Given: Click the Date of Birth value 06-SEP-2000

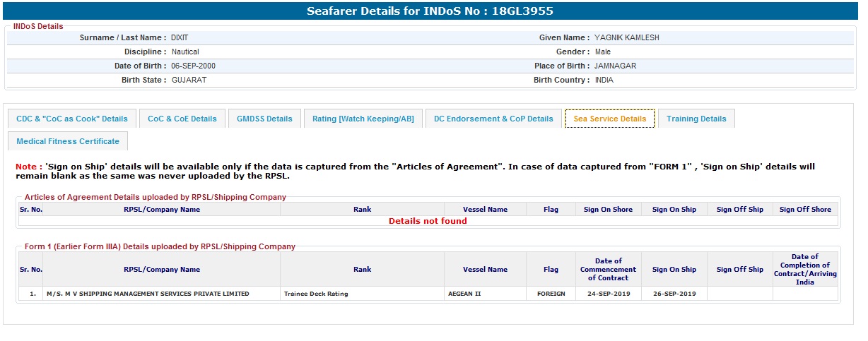Looking at the screenshot, I should pyautogui.click(x=193, y=66).
